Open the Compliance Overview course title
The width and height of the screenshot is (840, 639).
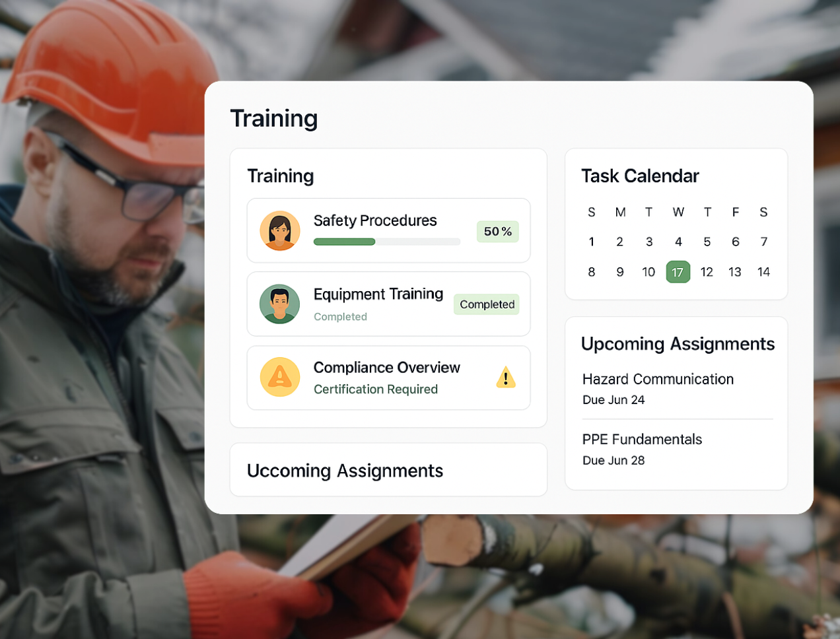387,368
